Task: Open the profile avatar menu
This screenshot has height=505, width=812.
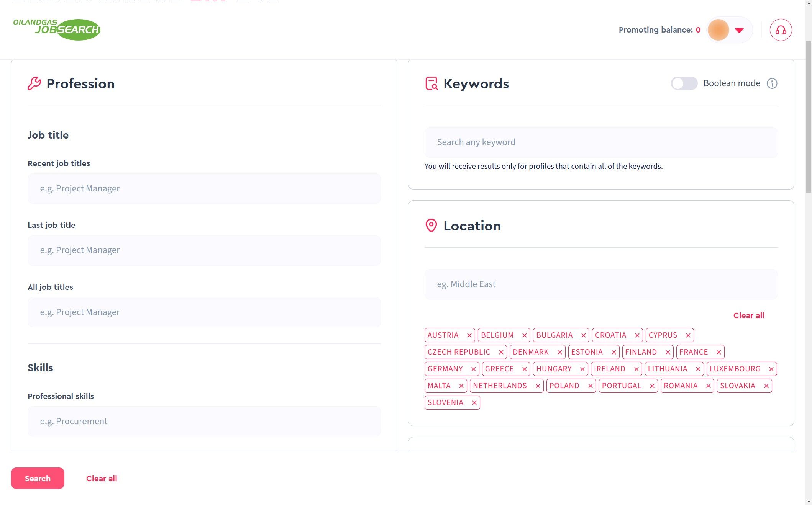Action: (x=718, y=30)
